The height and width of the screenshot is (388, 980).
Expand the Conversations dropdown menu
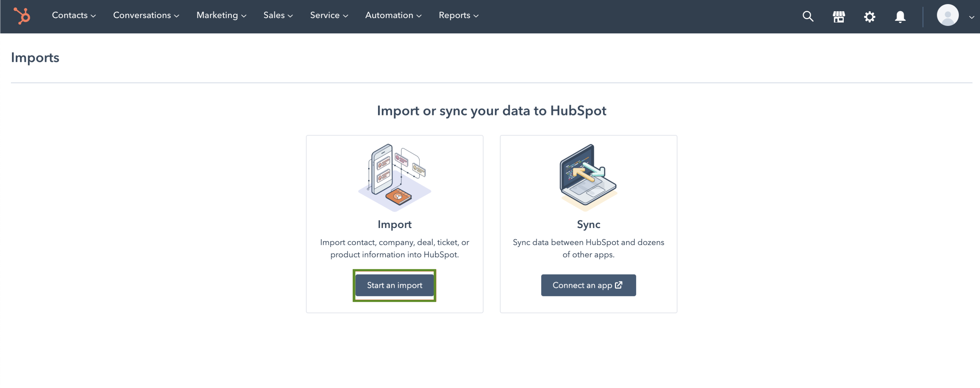click(146, 15)
